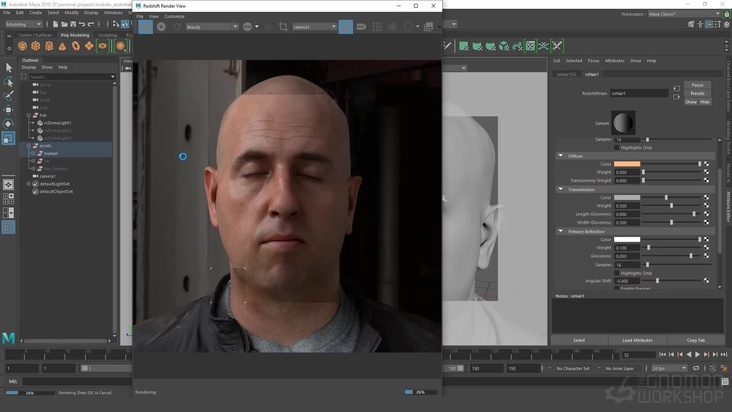732x412 pixels.
Task: Collapse the Transmission section
Action: click(x=561, y=189)
